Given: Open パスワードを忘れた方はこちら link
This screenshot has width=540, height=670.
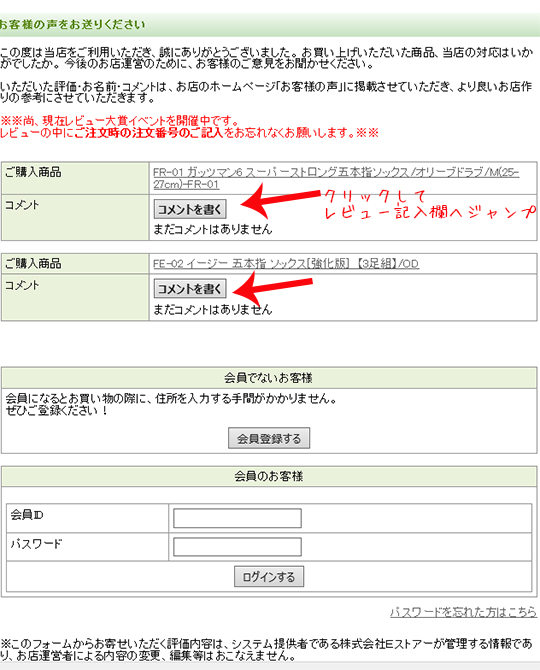Looking at the screenshot, I should pyautogui.click(x=463, y=612).
